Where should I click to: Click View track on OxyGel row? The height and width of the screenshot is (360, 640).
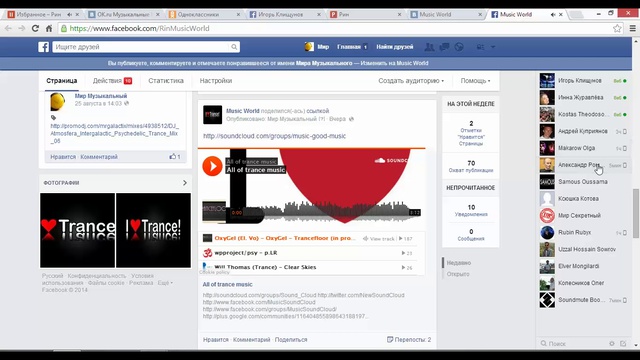coord(379,239)
